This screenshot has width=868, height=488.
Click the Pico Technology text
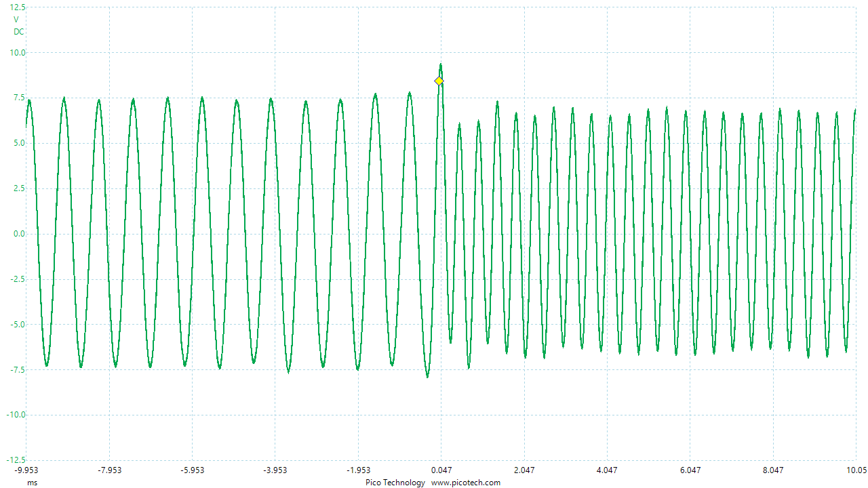395,483
